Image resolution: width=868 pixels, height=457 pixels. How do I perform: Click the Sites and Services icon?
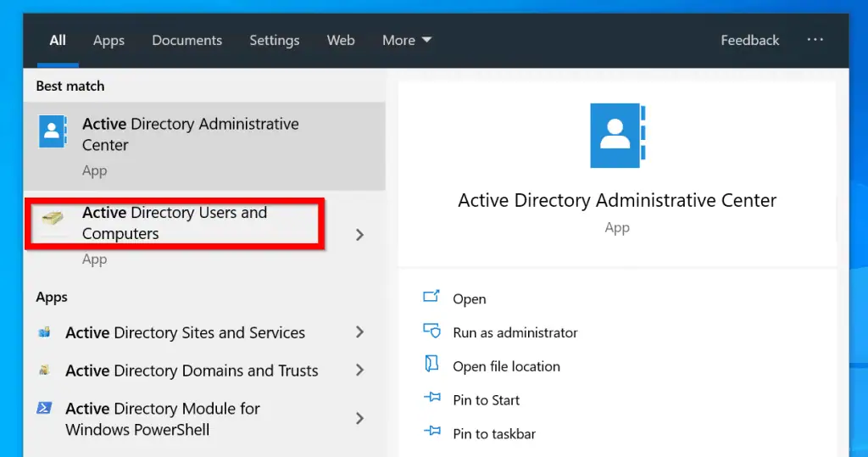pyautogui.click(x=44, y=332)
